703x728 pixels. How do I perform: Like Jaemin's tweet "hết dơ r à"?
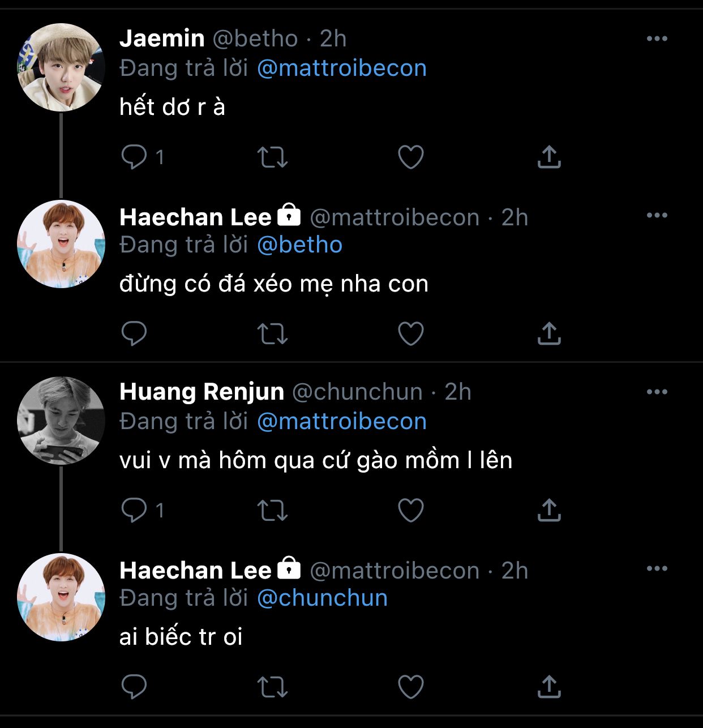(x=411, y=157)
